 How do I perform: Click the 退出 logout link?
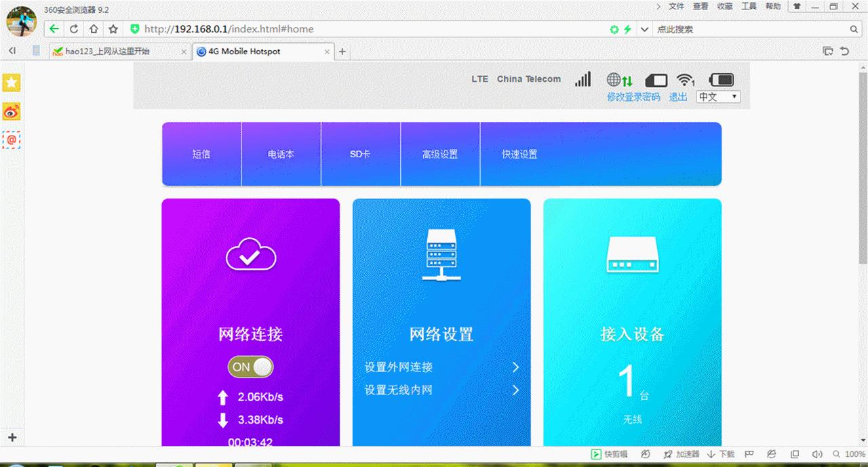[678, 96]
